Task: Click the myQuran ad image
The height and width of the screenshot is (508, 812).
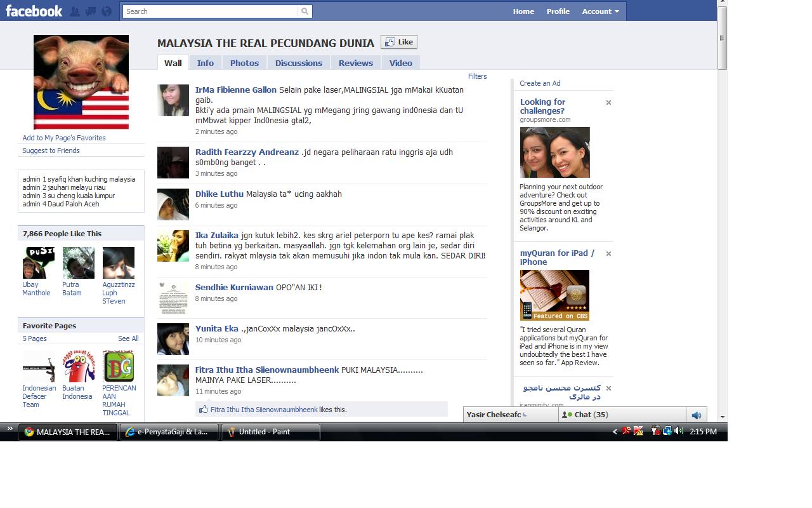Action: tap(554, 295)
